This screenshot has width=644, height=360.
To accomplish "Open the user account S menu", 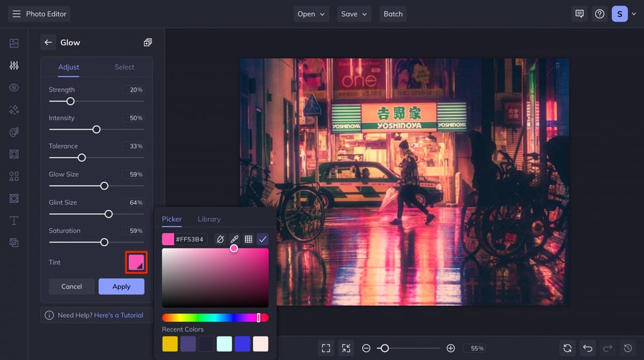I will click(619, 14).
